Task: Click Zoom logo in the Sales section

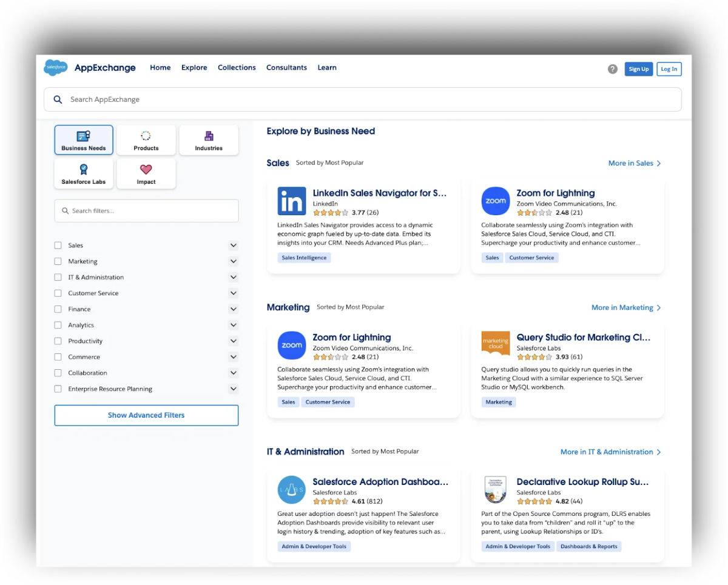Action: click(x=496, y=201)
